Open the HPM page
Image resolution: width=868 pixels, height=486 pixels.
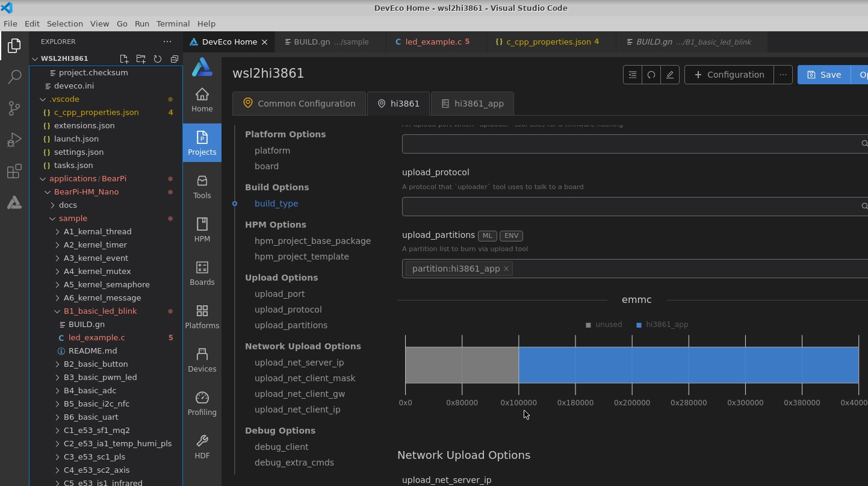[x=202, y=229]
